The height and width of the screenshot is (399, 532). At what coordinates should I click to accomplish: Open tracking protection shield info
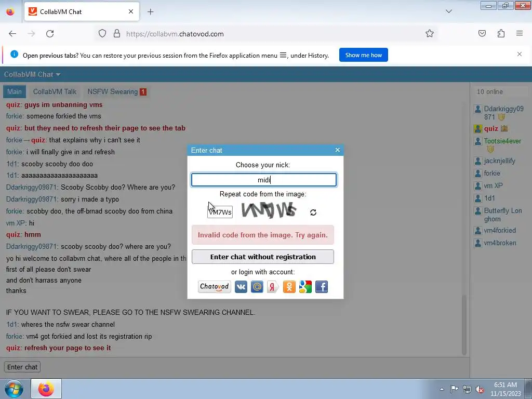coord(102,34)
